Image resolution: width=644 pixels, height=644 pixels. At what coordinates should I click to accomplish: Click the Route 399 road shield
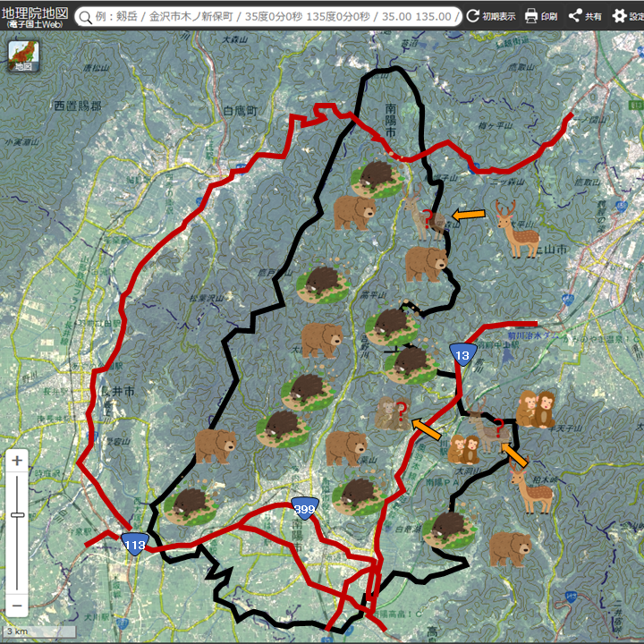304,508
